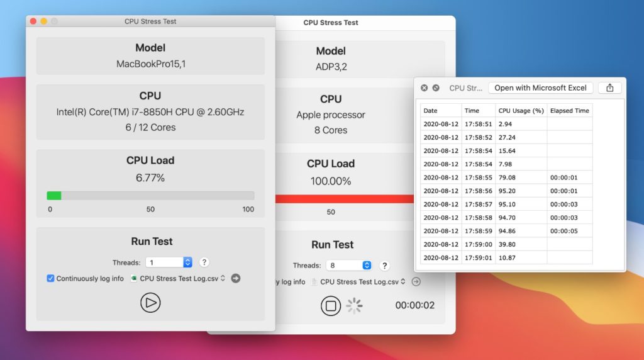Click the Intel Core i7-8850H CPU text

pos(150,112)
